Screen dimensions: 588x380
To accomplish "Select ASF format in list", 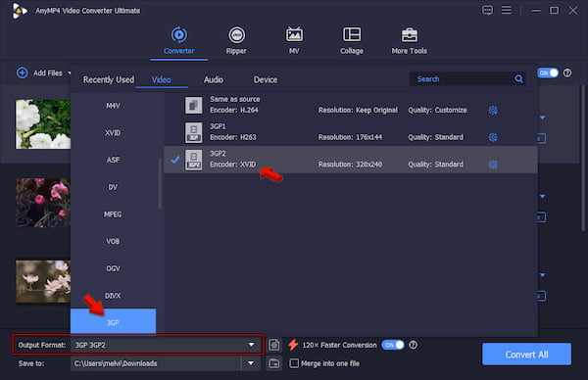I will [113, 160].
